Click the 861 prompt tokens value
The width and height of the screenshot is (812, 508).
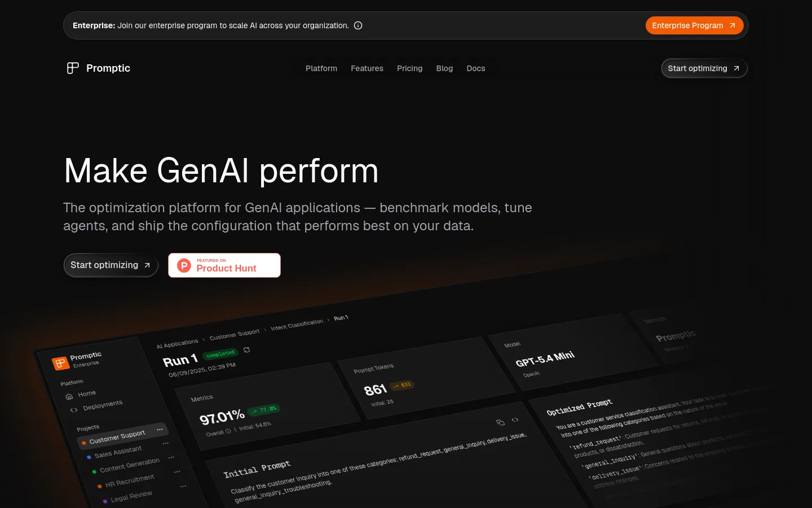[376, 389]
